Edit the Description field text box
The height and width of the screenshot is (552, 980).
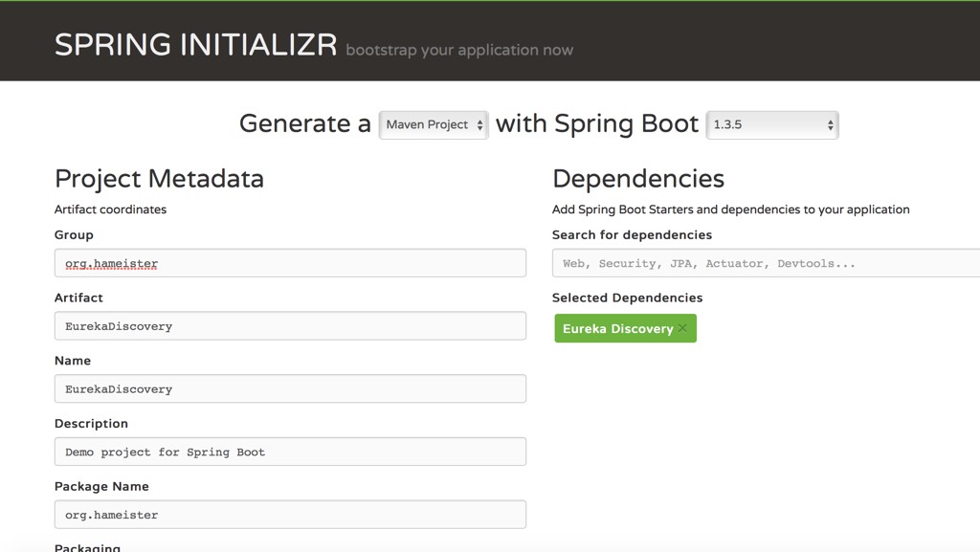[290, 452]
